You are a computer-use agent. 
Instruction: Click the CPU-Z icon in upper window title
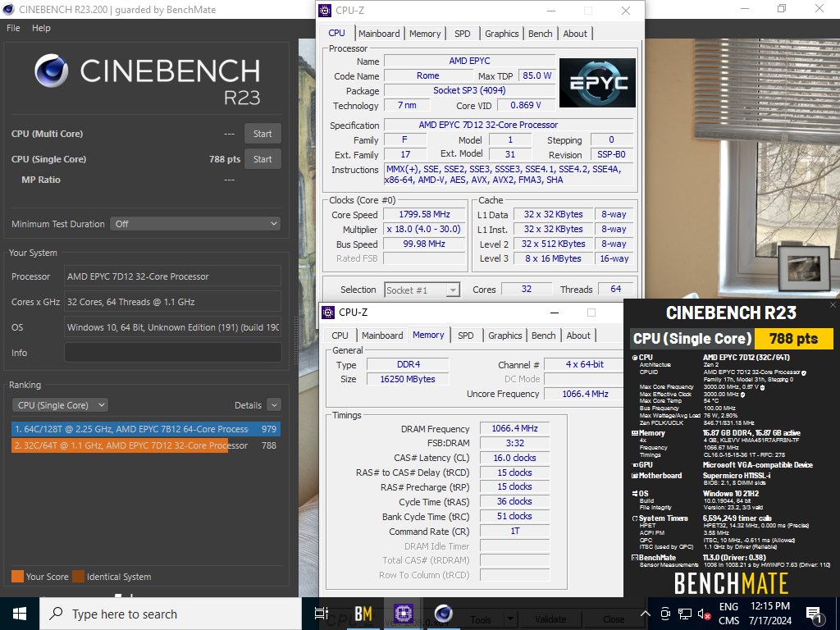325,10
